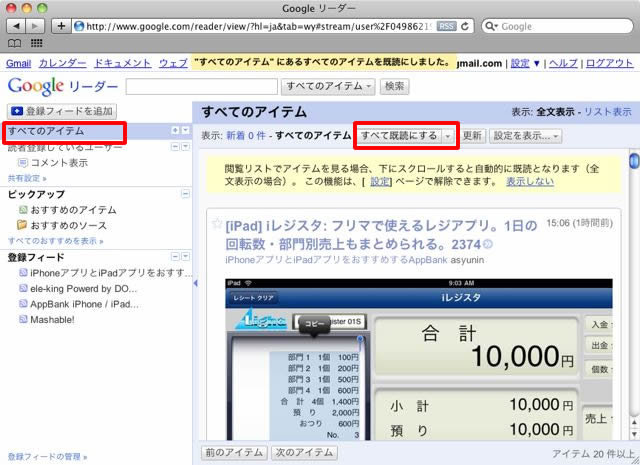This screenshot has width=640, height=465.
Task: Click the 次のアイテム button
Action: point(304,452)
